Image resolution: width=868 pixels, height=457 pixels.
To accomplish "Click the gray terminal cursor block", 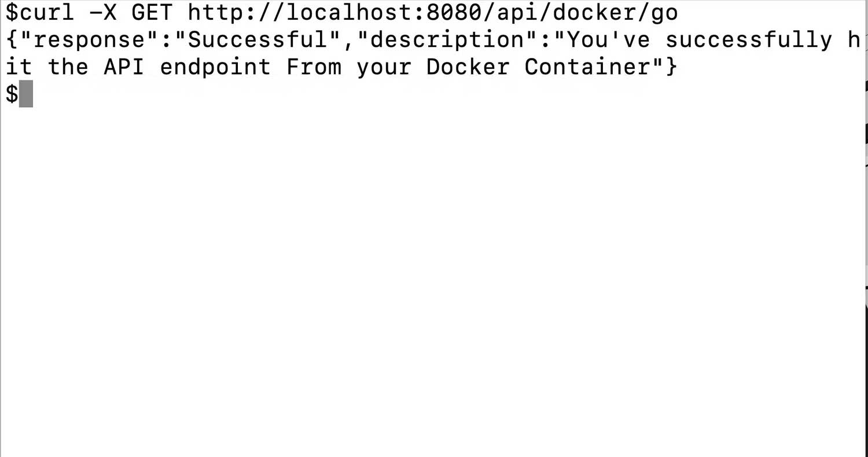I will click(x=26, y=94).
